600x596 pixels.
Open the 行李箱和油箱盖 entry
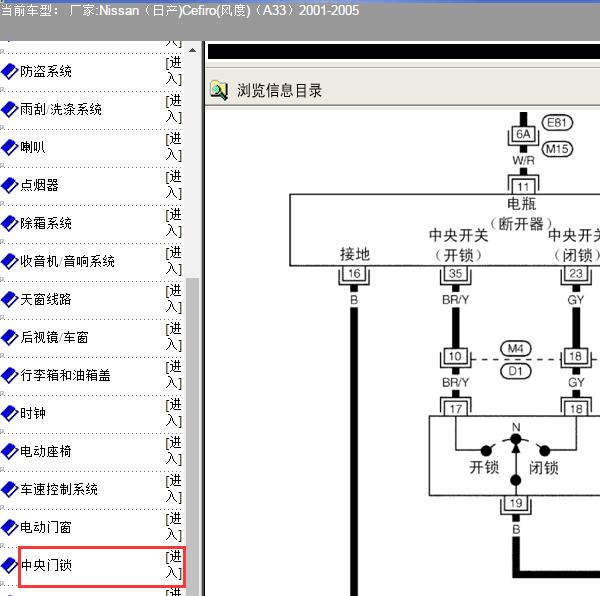pos(65,375)
